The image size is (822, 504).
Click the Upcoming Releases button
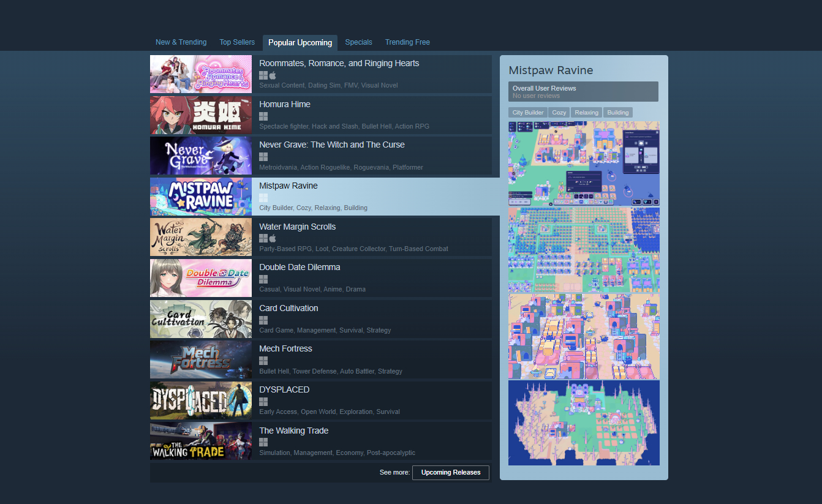[x=451, y=472]
